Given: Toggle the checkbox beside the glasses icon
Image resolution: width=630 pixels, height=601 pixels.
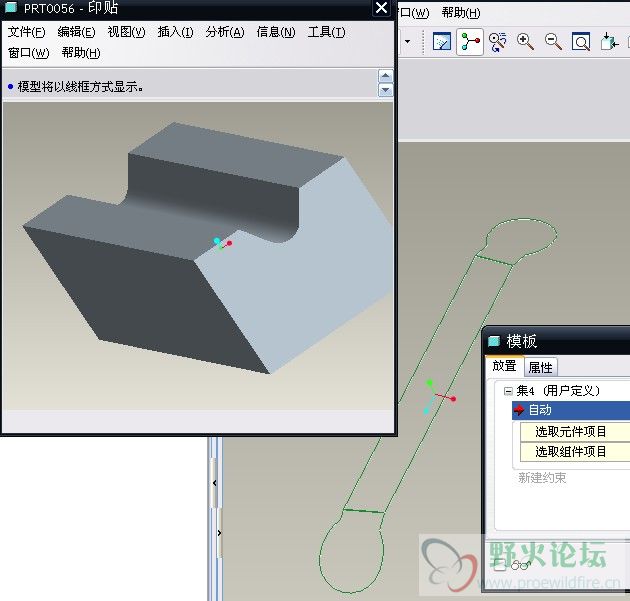Looking at the screenshot, I should pyautogui.click(x=499, y=564).
